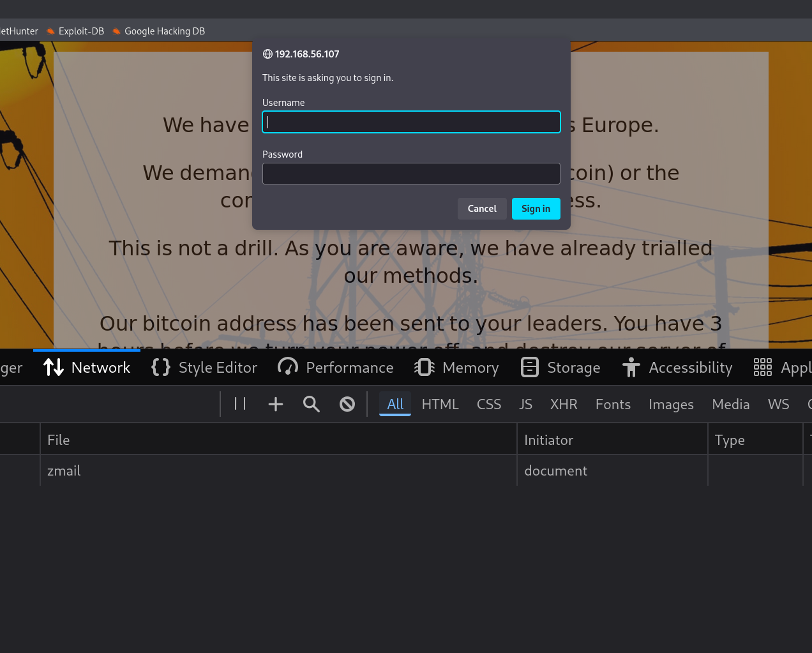Viewport: 812px width, 653px height.
Task: Click the request blocking icon
Action: pyautogui.click(x=347, y=404)
